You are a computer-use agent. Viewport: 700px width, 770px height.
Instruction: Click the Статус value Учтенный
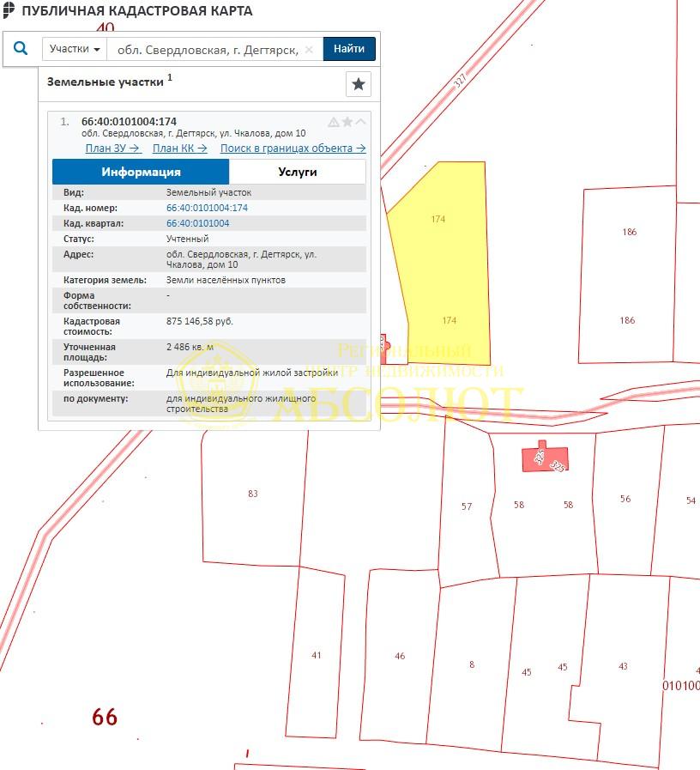coord(188,239)
